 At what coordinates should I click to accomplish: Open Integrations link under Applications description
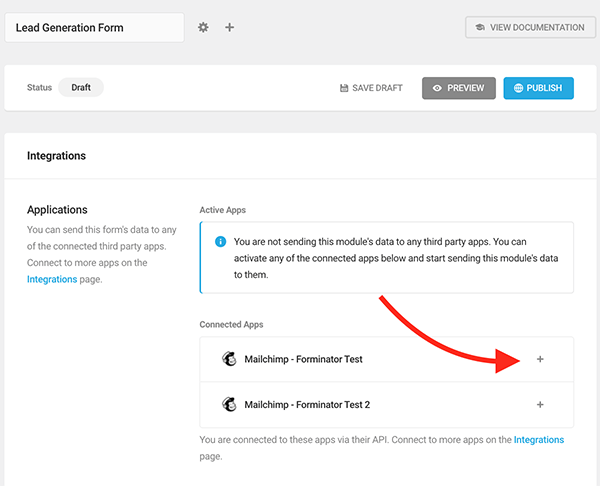pyautogui.click(x=52, y=279)
